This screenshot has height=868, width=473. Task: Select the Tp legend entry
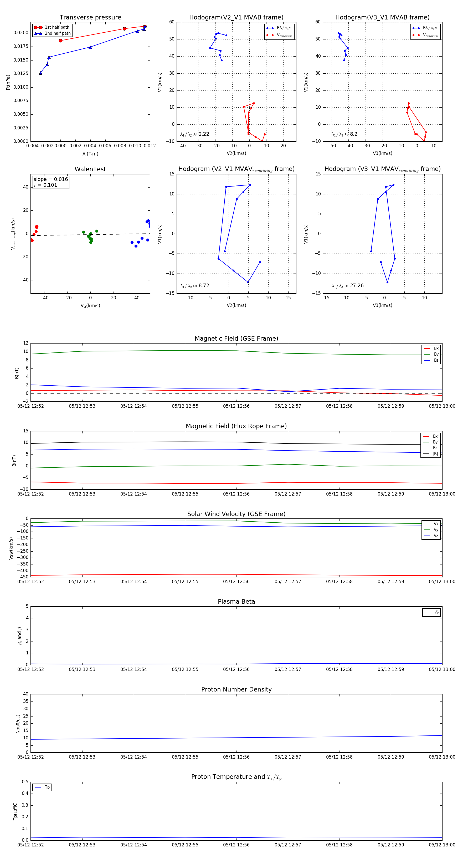pos(42,787)
